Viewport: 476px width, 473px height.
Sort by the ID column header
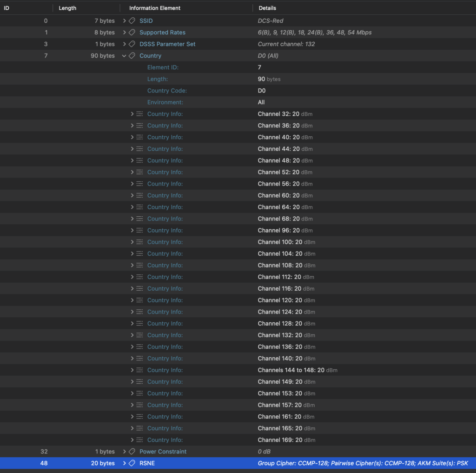[7, 8]
